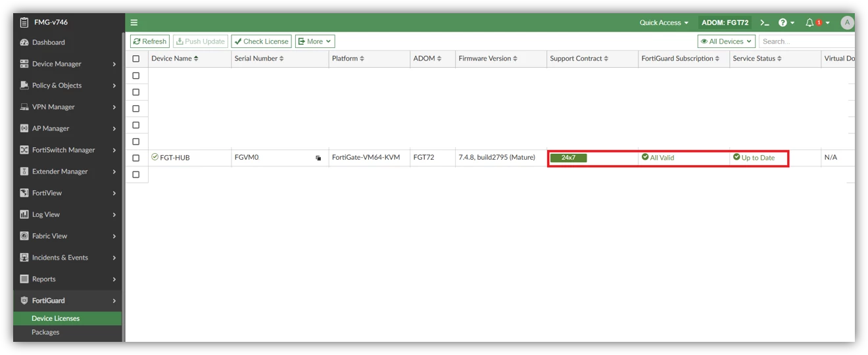Expand the Extender Manager chevron

(114, 172)
